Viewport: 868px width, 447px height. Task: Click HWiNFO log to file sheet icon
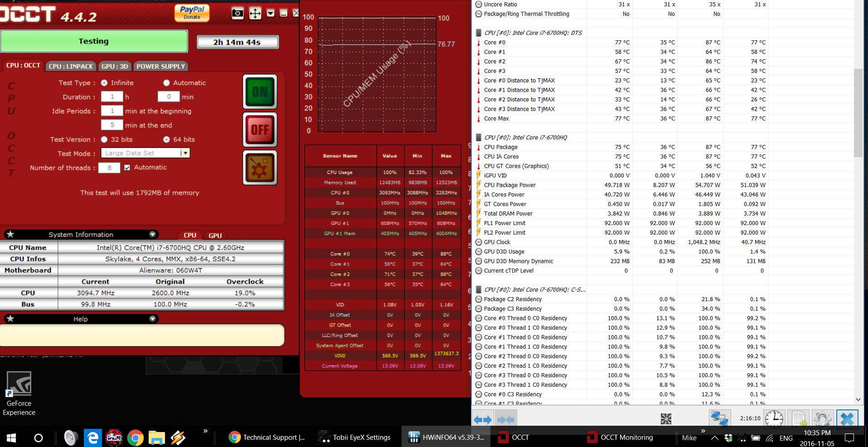pos(799,419)
